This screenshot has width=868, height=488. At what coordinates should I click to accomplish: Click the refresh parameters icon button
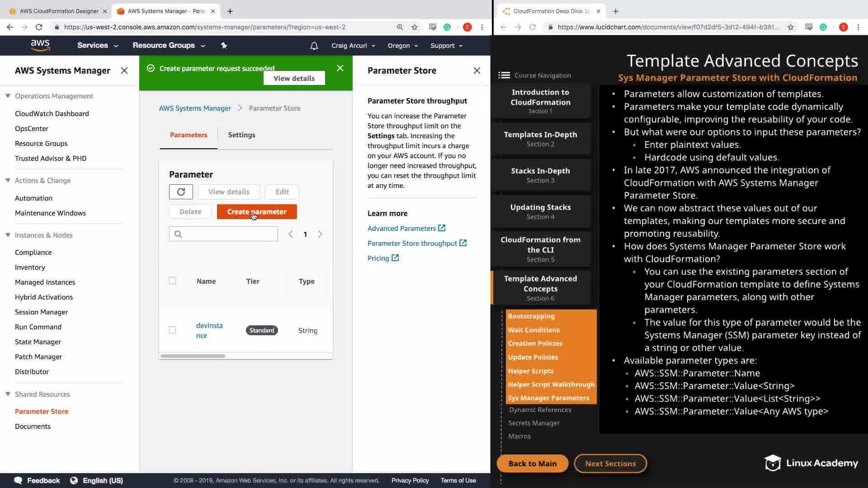181,192
